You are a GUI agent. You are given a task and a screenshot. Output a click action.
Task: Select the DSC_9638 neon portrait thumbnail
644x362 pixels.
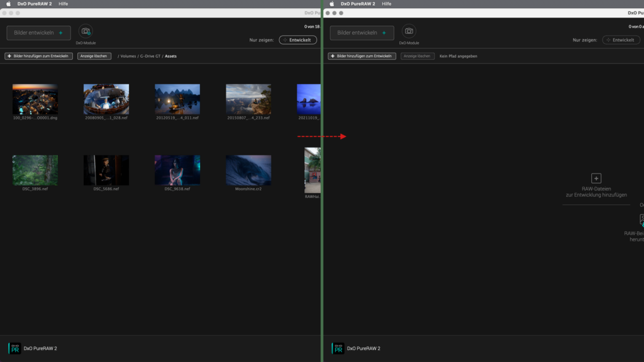[177, 170]
